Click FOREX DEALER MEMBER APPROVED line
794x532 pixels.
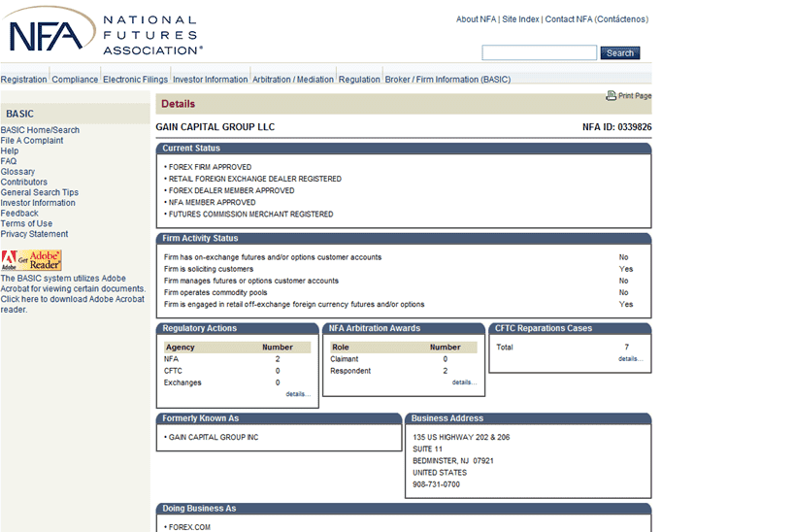(229, 190)
